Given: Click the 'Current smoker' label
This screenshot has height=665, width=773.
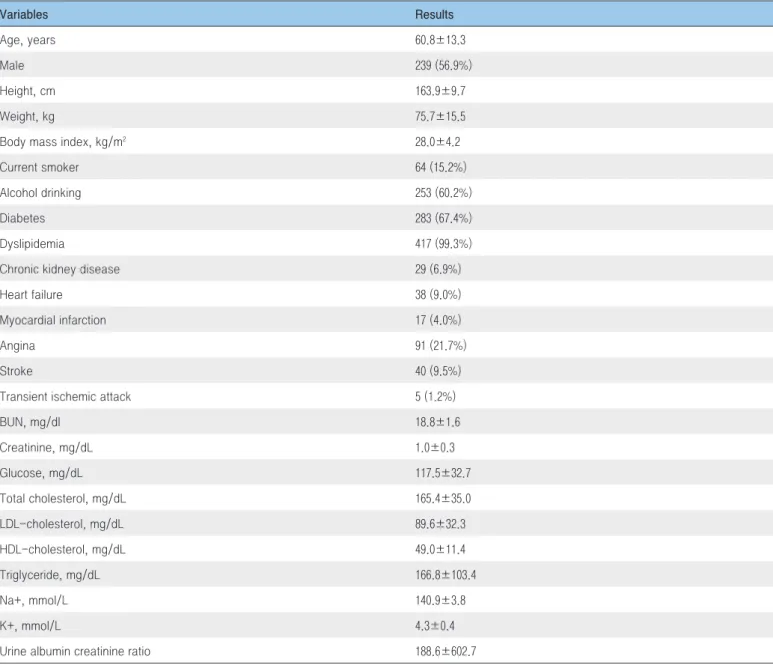Looking at the screenshot, I should coord(39,168).
